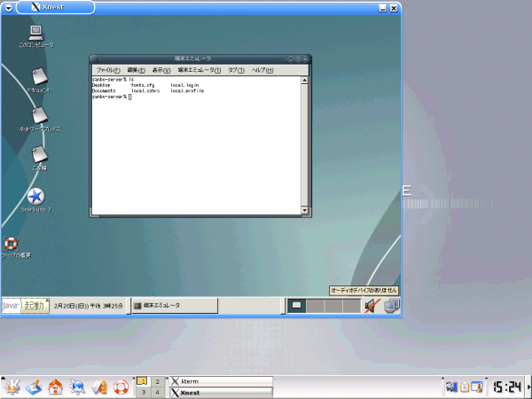
Task: Open the ドキュメント folder icon on desktop
Action: coord(39,76)
